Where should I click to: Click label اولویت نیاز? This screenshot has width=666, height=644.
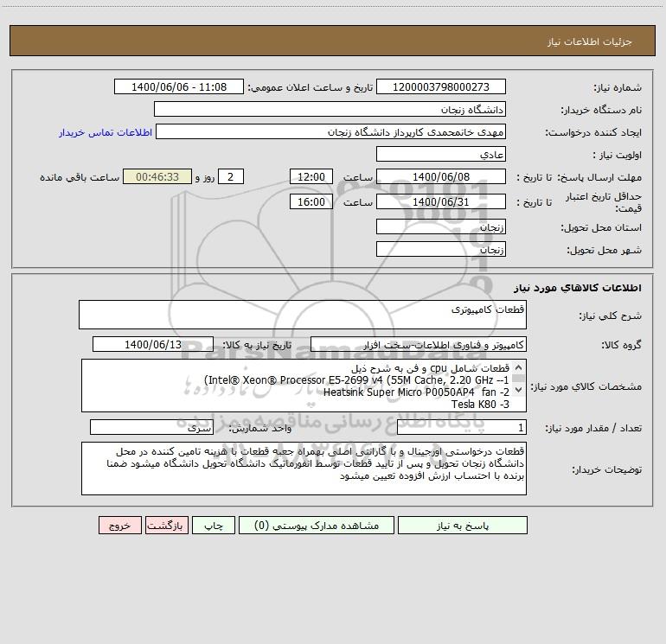tap(618, 155)
